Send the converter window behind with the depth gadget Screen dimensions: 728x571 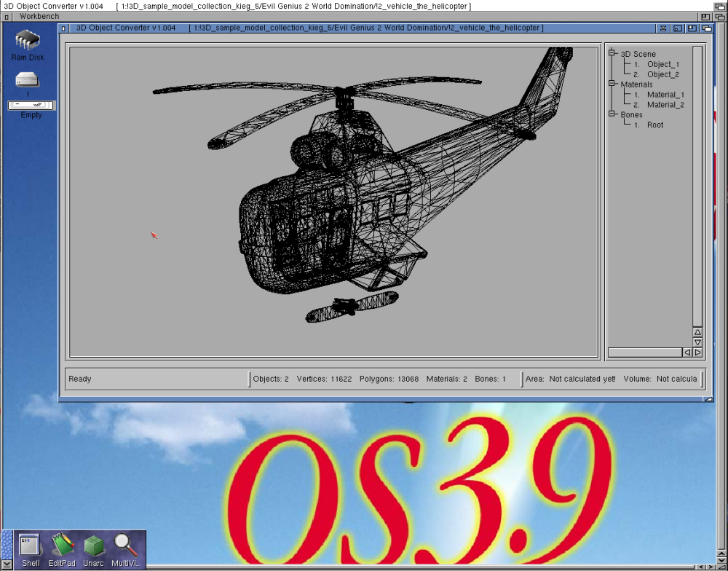click(708, 28)
